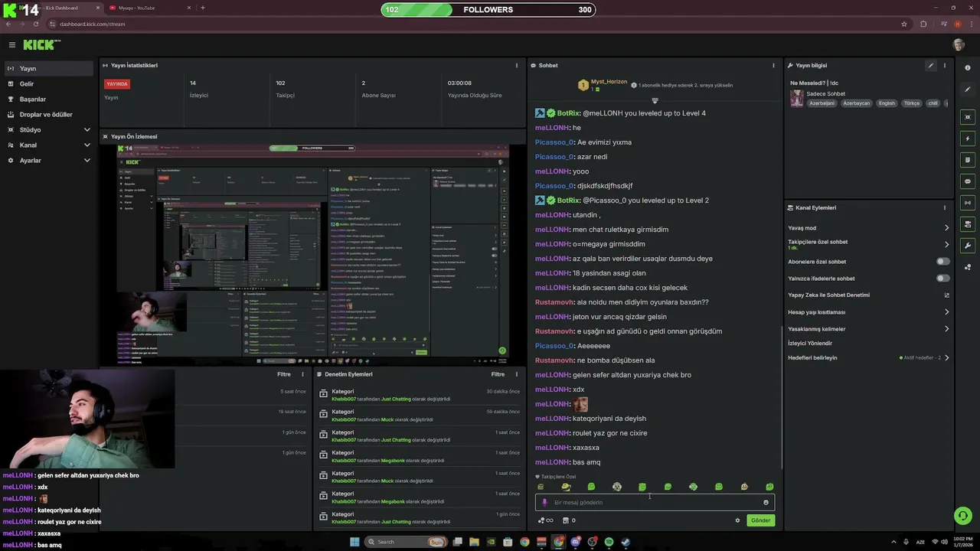Screen dimensions: 980x551
Task: Open the Yayın bilgisi three-dot menu
Action: click(x=945, y=66)
